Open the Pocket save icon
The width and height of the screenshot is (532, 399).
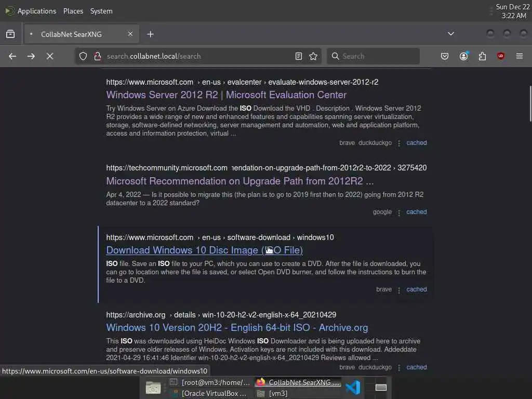(x=445, y=56)
